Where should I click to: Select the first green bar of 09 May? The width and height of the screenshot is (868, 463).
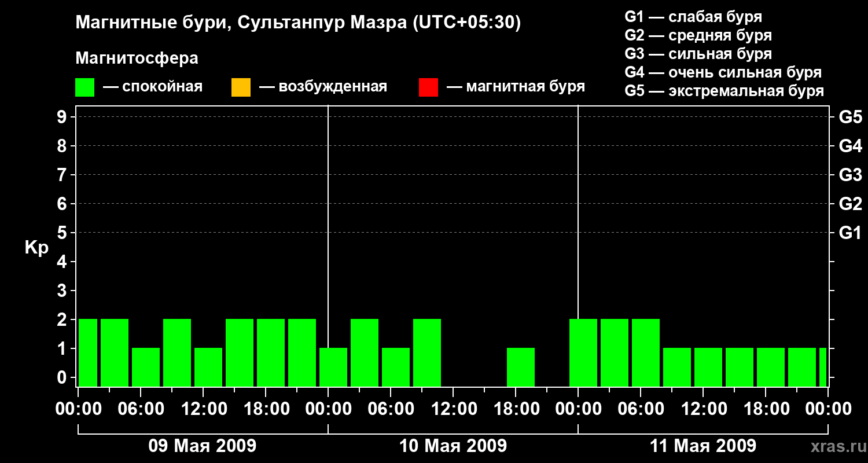(x=88, y=352)
